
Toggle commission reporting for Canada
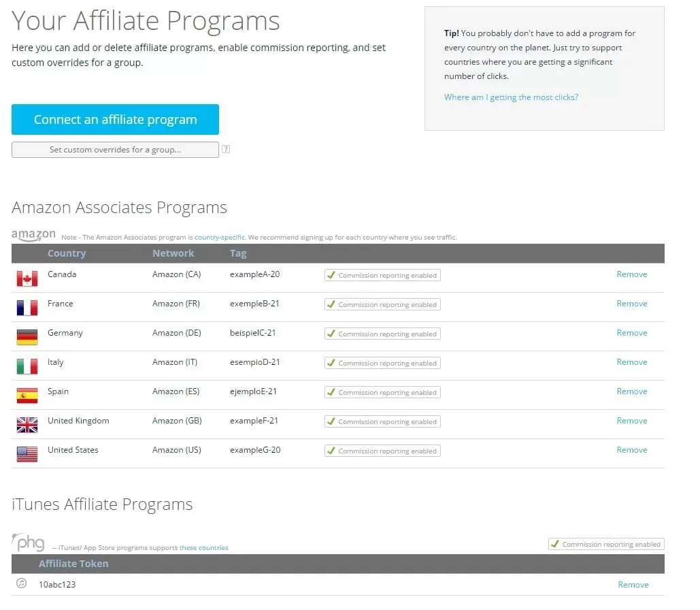pos(382,275)
